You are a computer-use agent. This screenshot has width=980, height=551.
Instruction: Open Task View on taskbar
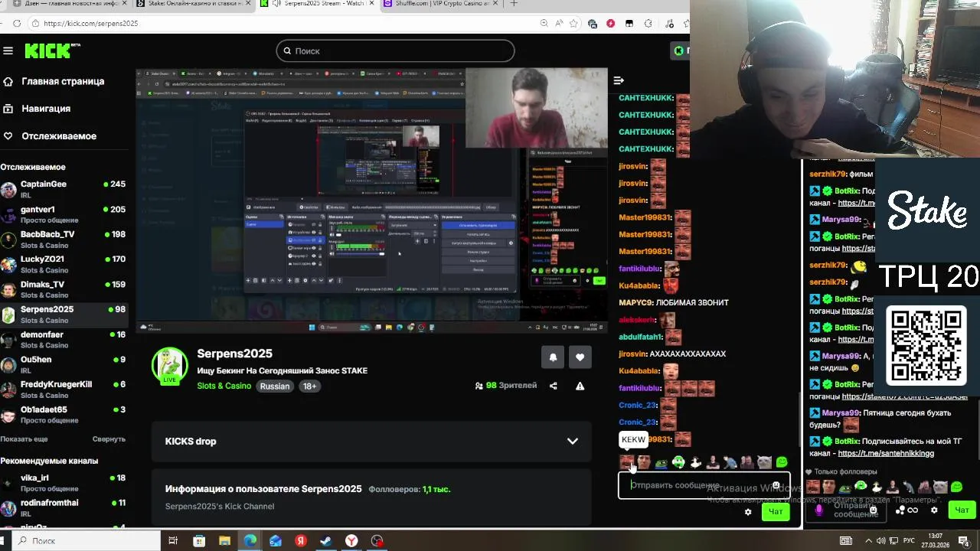pyautogui.click(x=173, y=541)
